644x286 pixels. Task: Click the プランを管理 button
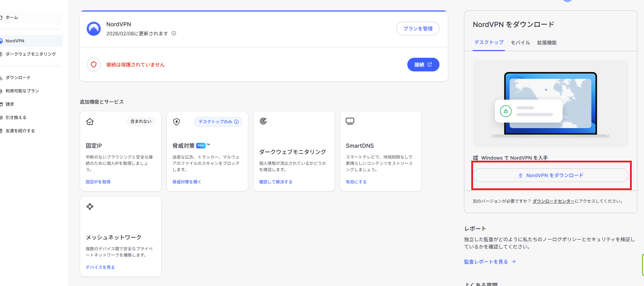tap(418, 29)
